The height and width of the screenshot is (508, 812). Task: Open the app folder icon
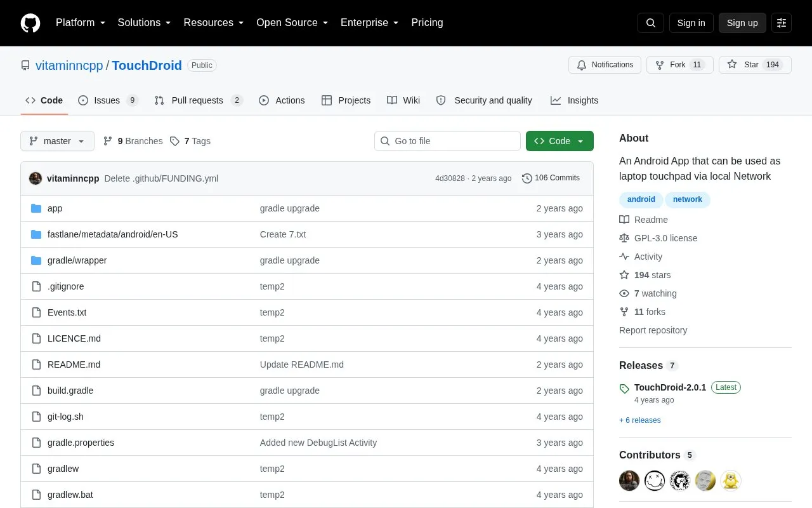tap(36, 208)
